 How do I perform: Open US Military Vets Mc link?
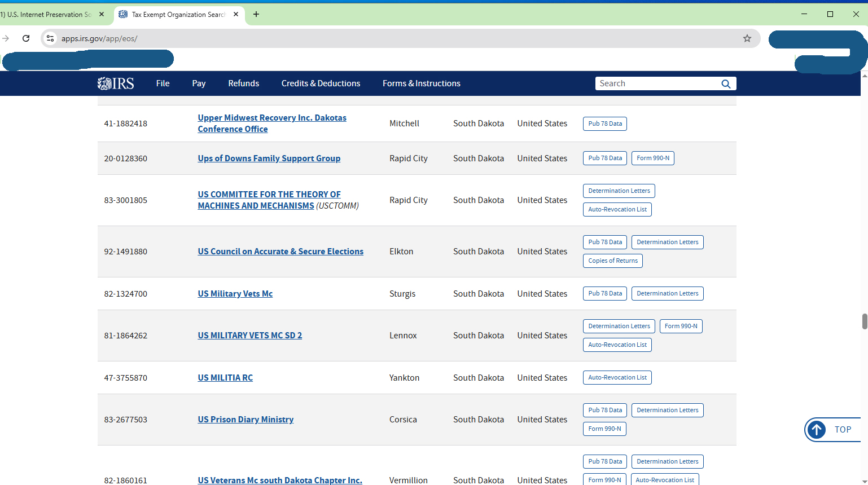coord(235,294)
